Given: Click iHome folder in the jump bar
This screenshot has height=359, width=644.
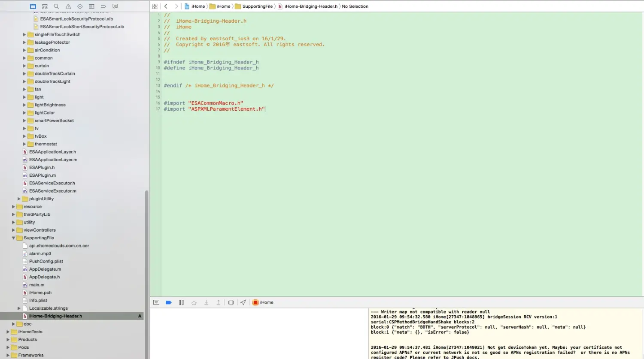Looking at the screenshot, I should (220, 6).
